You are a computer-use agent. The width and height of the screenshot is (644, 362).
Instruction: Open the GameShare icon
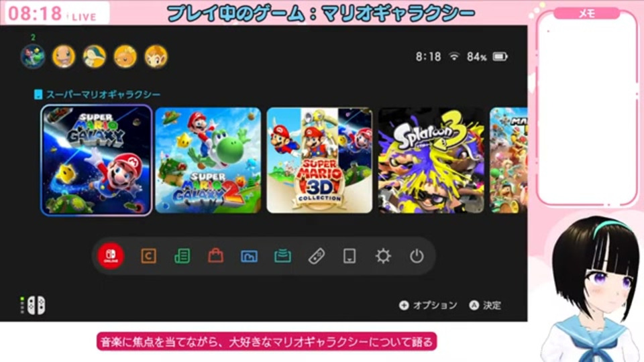coord(282,256)
